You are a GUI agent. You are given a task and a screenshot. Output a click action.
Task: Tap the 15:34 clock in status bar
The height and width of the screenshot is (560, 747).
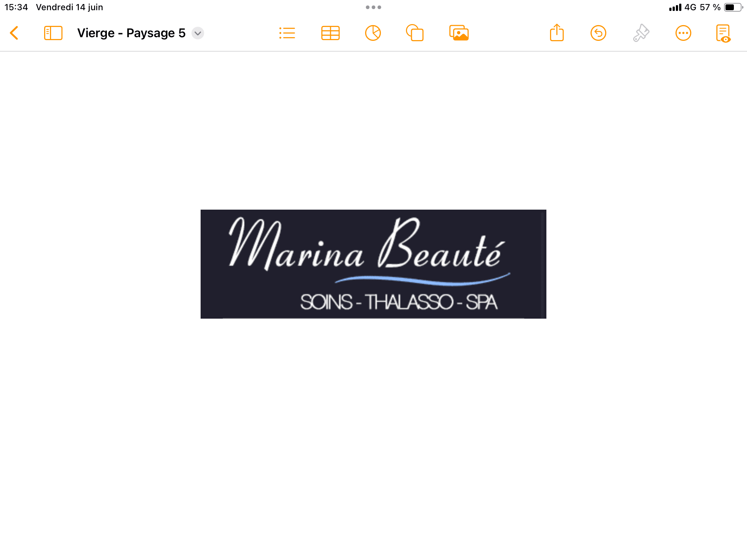pos(16,7)
